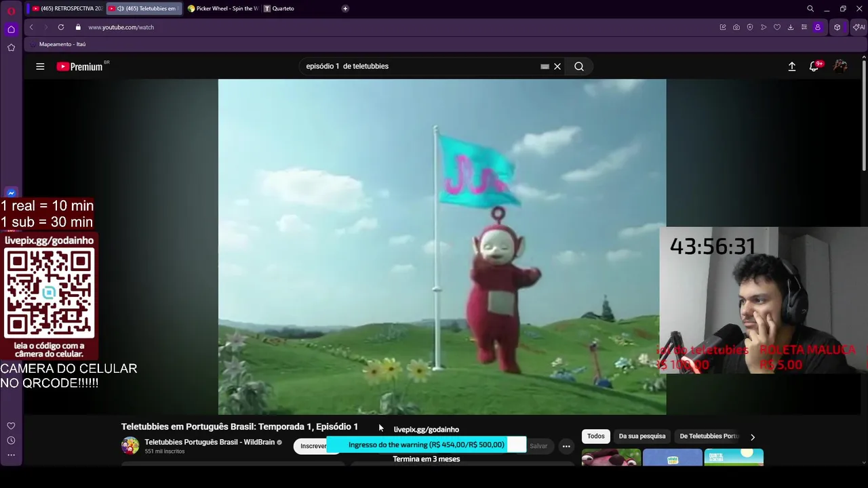This screenshot has height=488, width=868.
Task: Open the Teletubbies channel avatar
Action: click(130, 445)
